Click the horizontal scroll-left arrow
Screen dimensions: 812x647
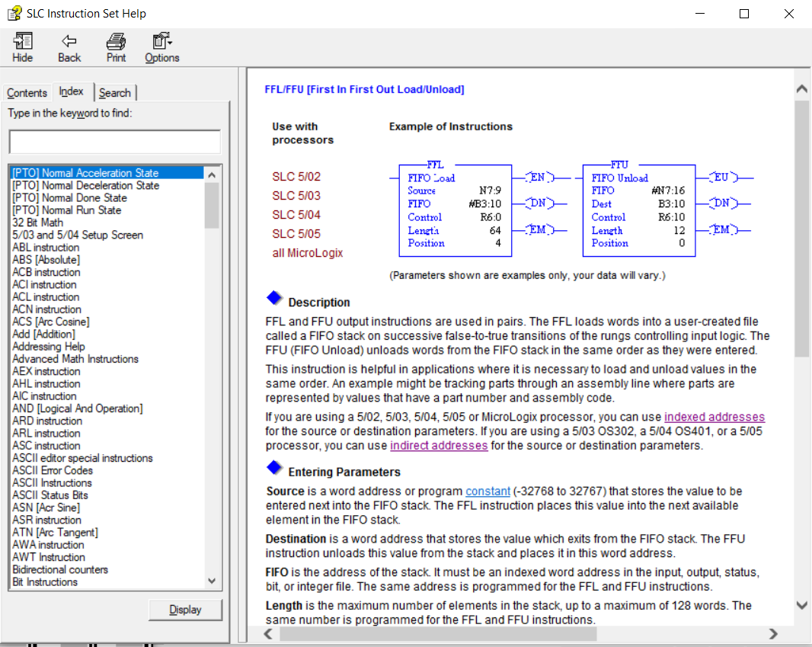click(x=267, y=633)
